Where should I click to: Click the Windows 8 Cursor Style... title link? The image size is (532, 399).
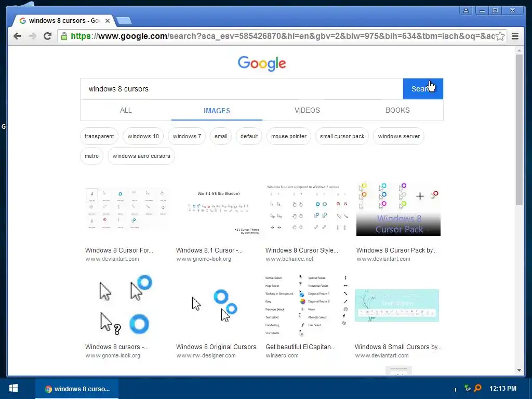pyautogui.click(x=302, y=250)
